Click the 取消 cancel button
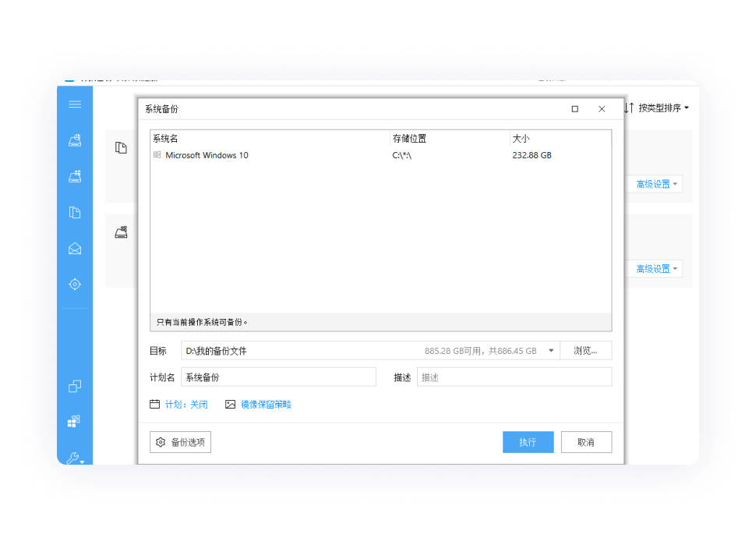 pos(586,442)
